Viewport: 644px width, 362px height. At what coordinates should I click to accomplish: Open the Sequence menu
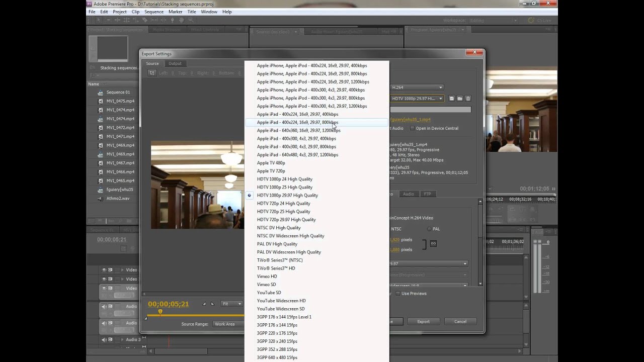tap(154, 11)
